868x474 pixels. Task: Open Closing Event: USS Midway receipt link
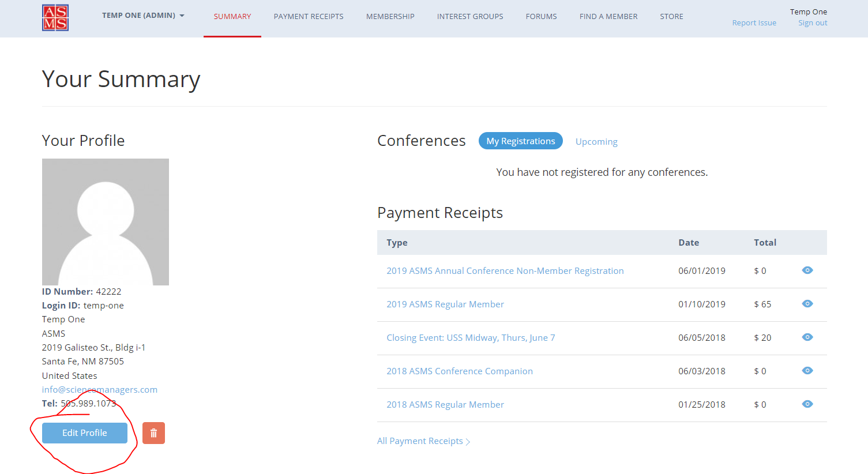coord(471,338)
